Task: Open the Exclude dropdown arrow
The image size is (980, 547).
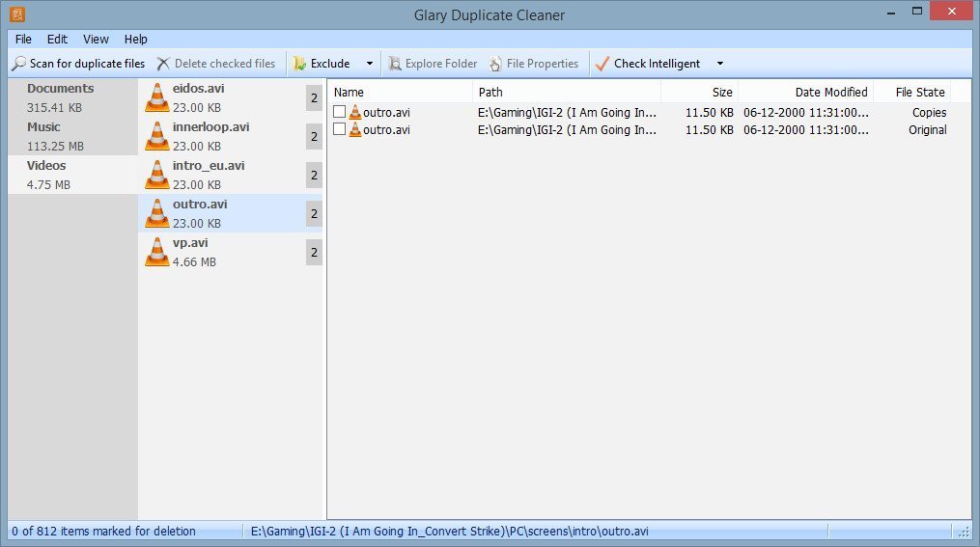Action: [x=370, y=64]
